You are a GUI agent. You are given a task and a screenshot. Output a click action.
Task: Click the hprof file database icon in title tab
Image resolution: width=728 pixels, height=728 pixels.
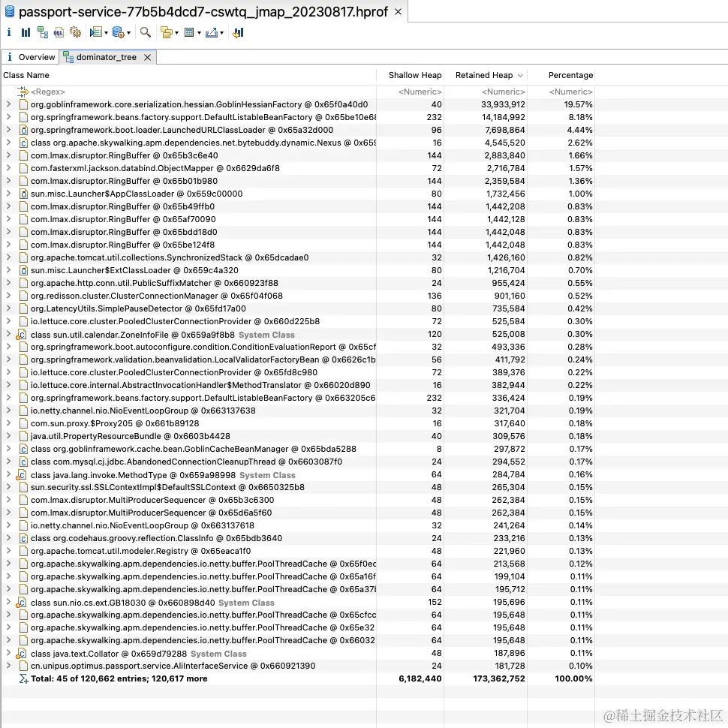[9, 11]
